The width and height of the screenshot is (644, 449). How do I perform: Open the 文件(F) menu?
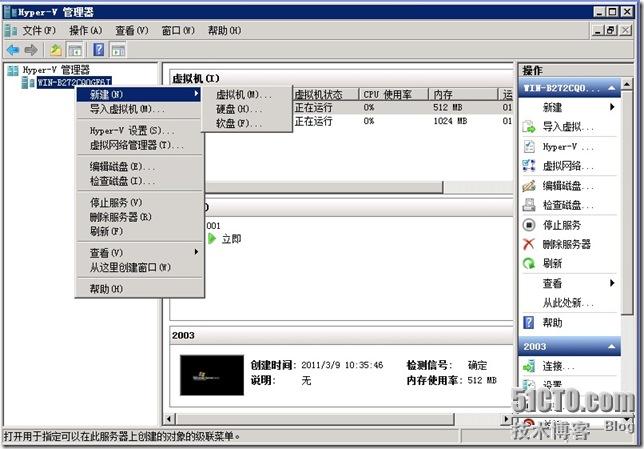click(x=39, y=30)
